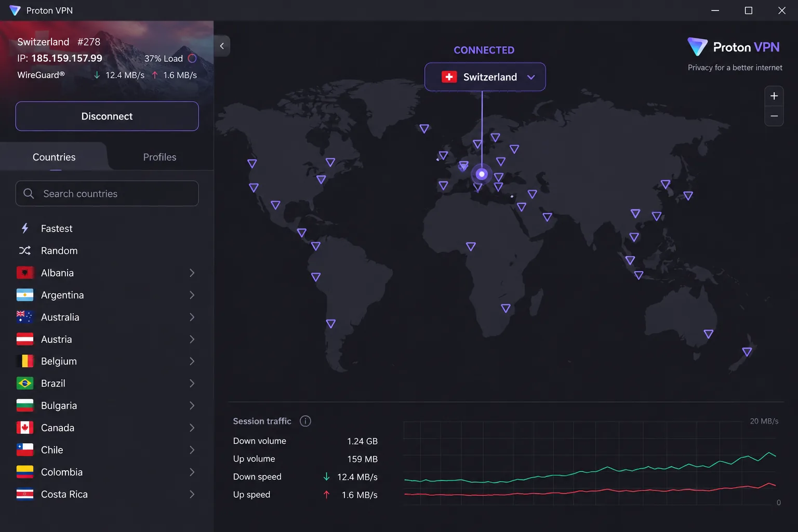The width and height of the screenshot is (798, 532).
Task: Expand Bulgaria server list
Action: [192, 405]
